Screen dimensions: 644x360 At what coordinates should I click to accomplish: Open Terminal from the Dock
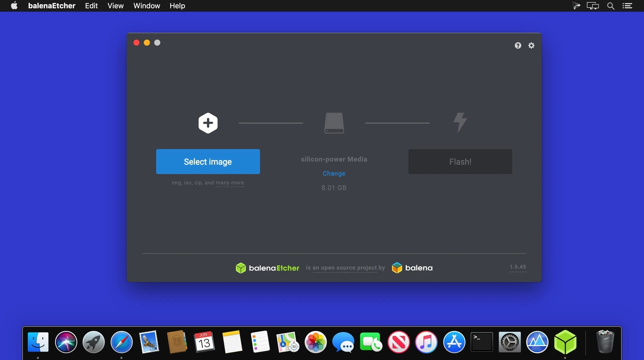pyautogui.click(x=481, y=342)
